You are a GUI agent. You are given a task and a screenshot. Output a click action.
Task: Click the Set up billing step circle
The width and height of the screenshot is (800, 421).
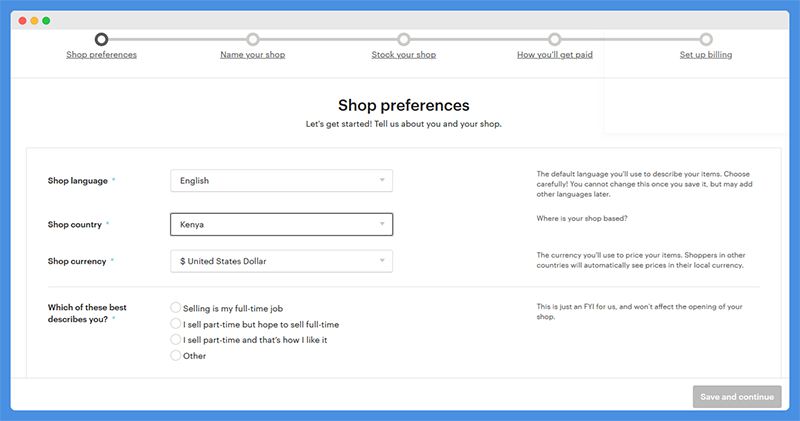pyautogui.click(x=706, y=39)
